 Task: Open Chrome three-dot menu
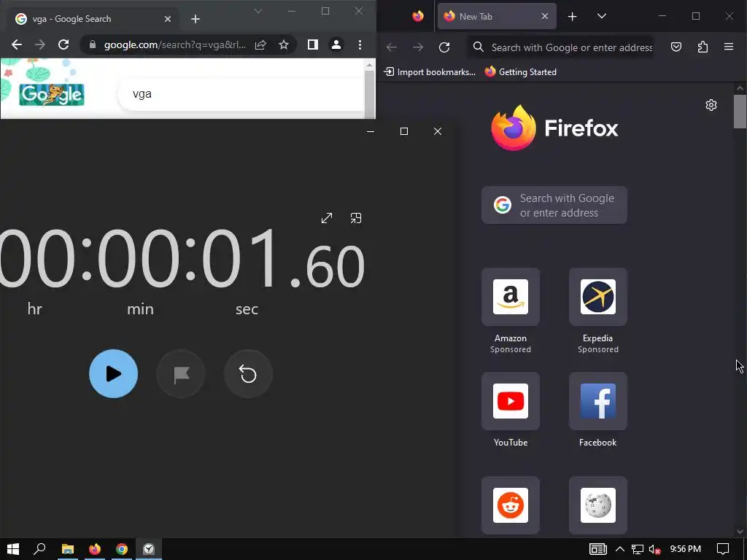(x=360, y=44)
